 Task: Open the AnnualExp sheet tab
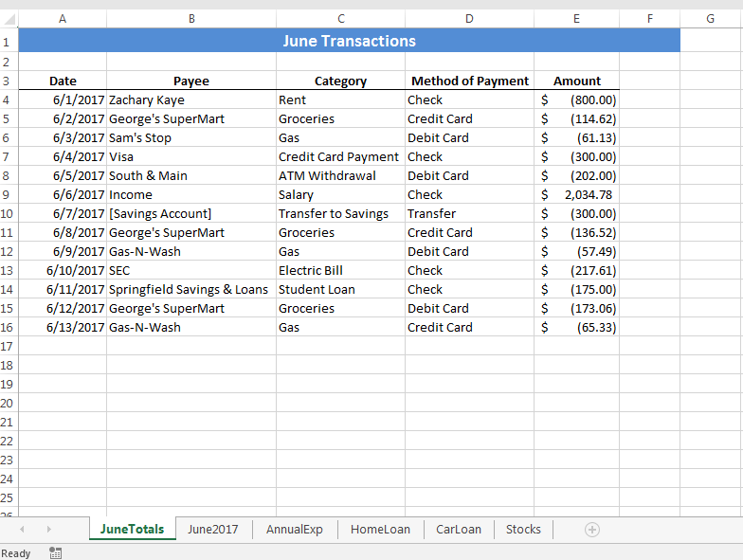tap(295, 530)
